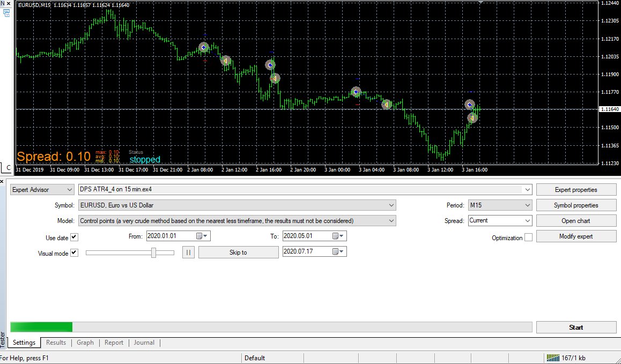The image size is (621, 364).
Task: Open the DPS ATR4_4 expert file dropdown
Action: point(527,190)
